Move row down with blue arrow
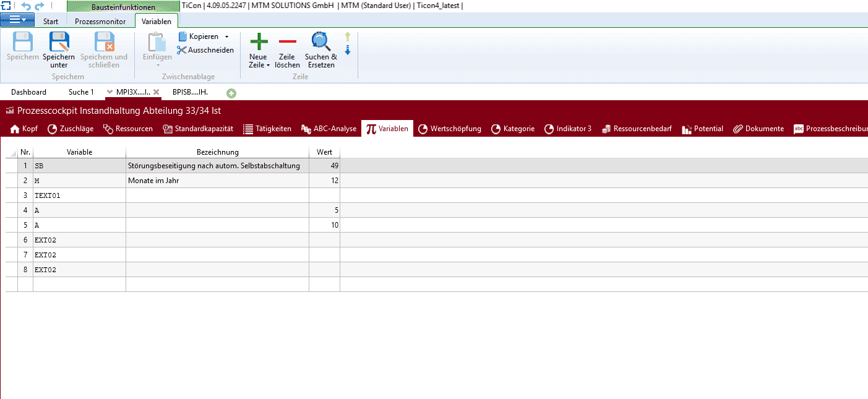Image resolution: width=868 pixels, height=399 pixels. [348, 50]
